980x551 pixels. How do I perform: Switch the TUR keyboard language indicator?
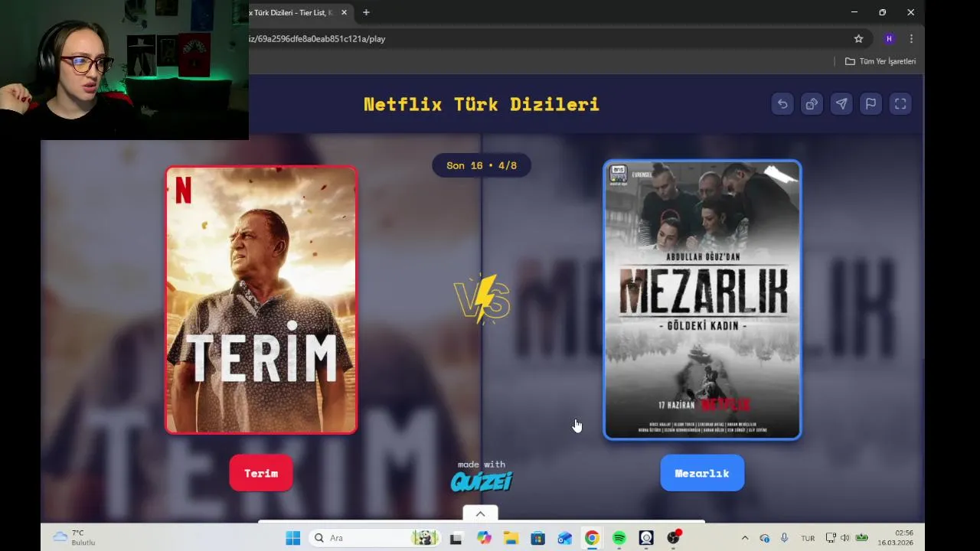pyautogui.click(x=808, y=538)
